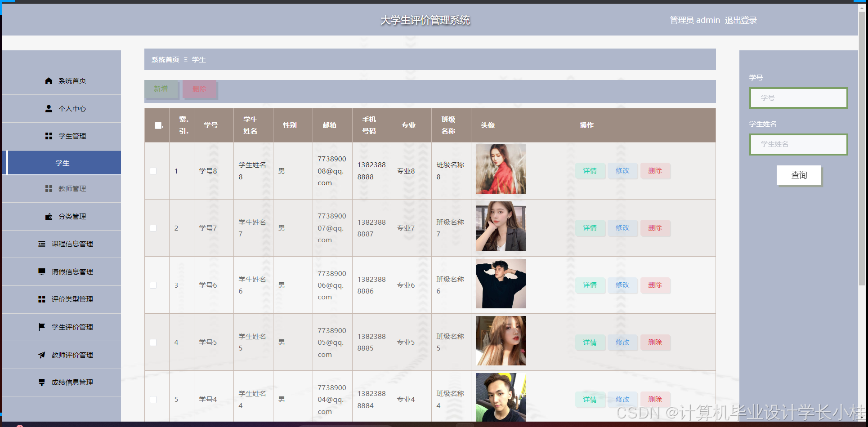The image size is (868, 427).
Task: Check the checkbox for row 学号7
Action: point(153,228)
